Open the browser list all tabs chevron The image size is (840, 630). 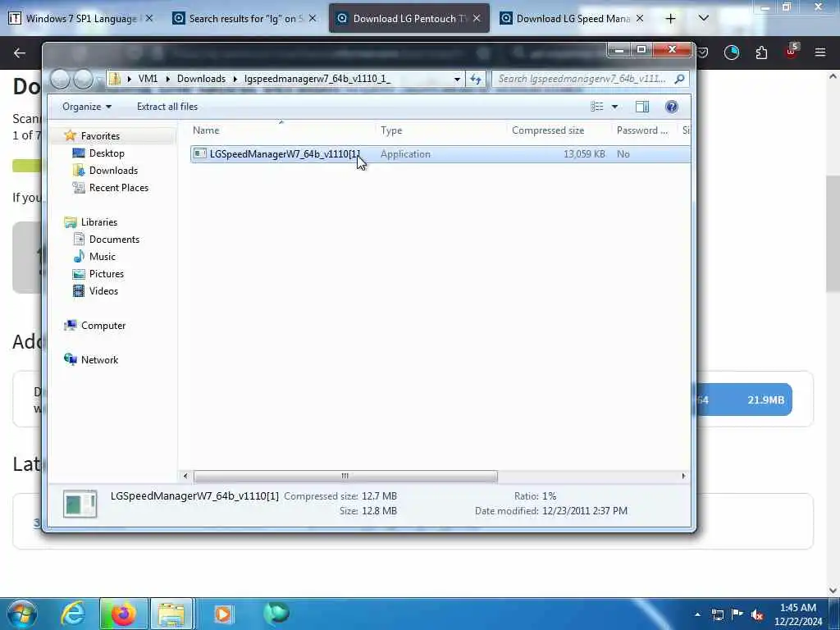pyautogui.click(x=704, y=19)
